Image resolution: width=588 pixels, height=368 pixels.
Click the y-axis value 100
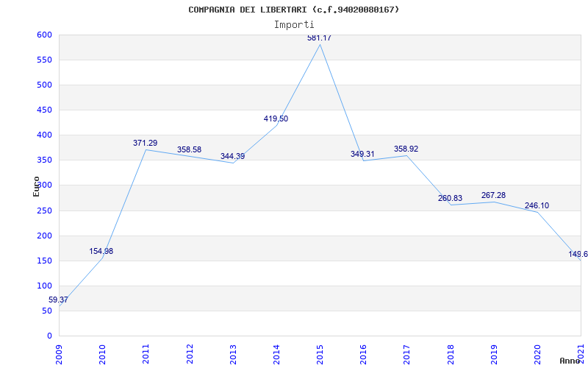click(44, 286)
